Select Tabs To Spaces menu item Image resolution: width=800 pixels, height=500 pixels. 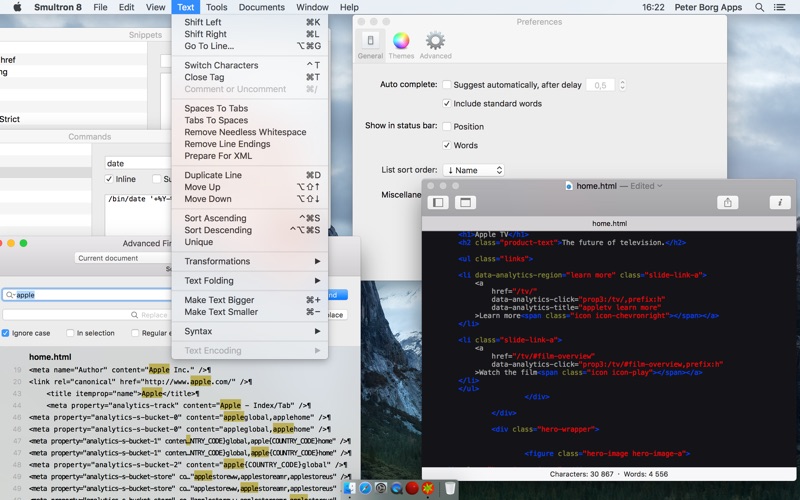click(250, 120)
